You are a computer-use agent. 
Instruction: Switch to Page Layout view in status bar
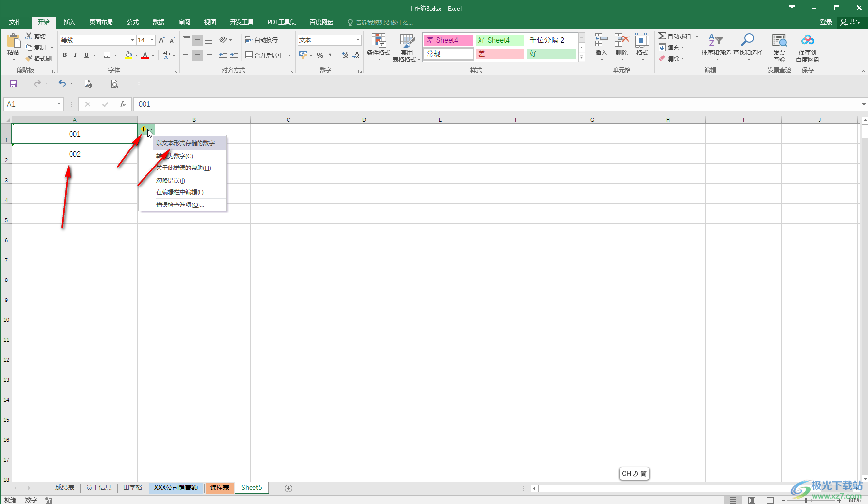click(x=752, y=500)
